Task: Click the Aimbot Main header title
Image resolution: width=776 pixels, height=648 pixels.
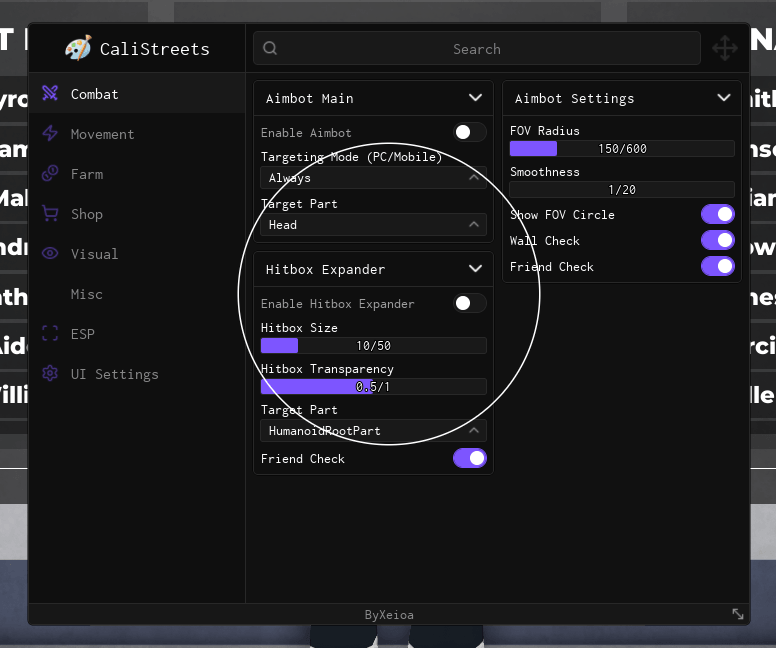Action: pos(309,99)
